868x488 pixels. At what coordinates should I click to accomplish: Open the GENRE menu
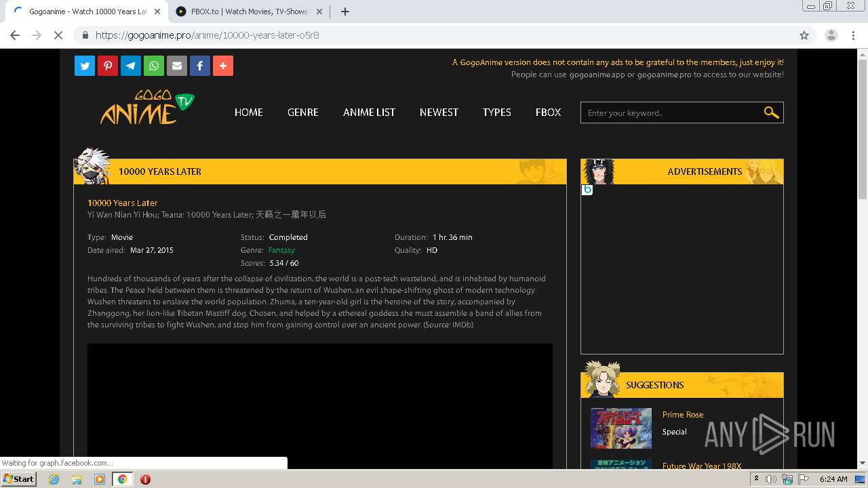pyautogui.click(x=303, y=113)
